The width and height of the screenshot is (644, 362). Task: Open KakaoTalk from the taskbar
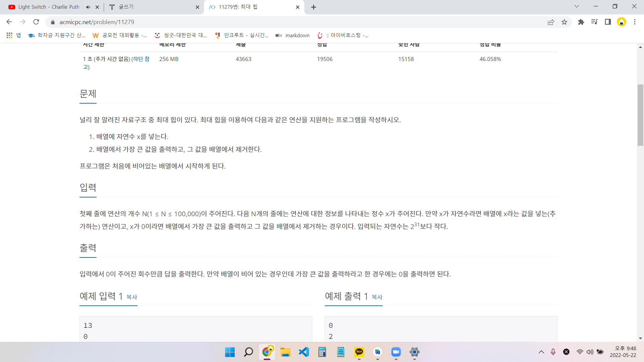click(x=359, y=352)
